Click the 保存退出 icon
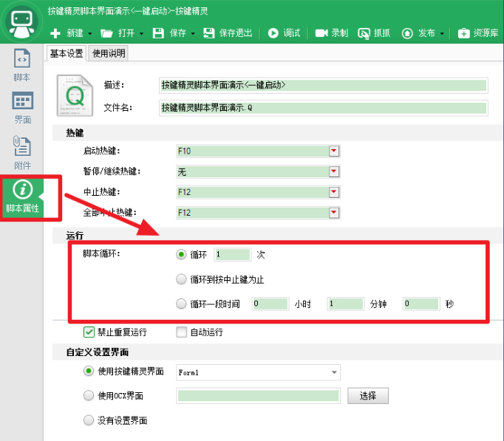 209,33
